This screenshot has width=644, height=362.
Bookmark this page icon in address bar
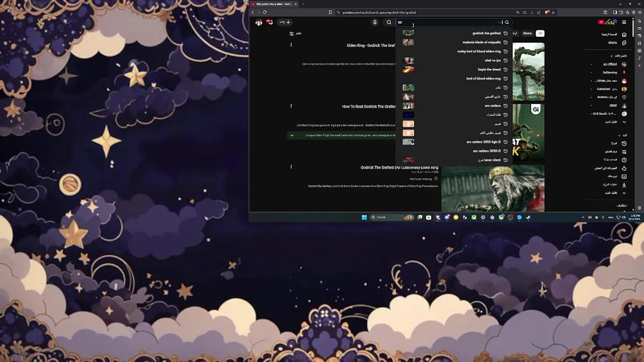[x=330, y=12]
